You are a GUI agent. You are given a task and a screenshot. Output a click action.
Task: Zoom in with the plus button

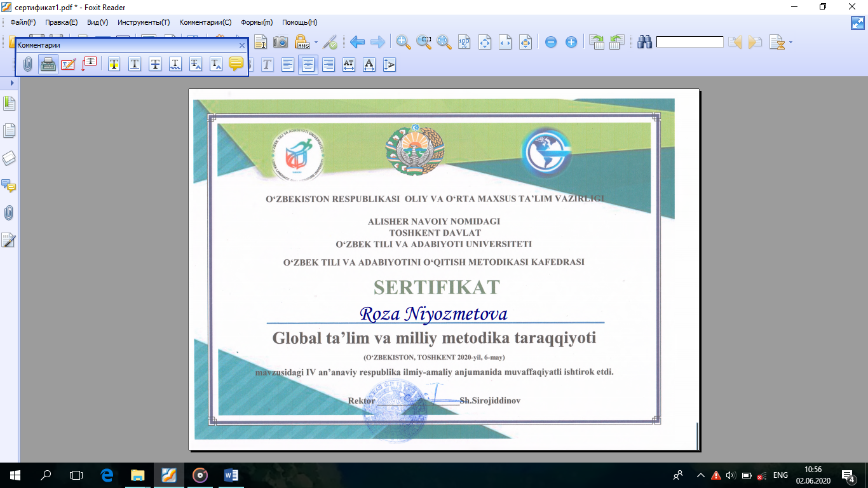click(571, 43)
